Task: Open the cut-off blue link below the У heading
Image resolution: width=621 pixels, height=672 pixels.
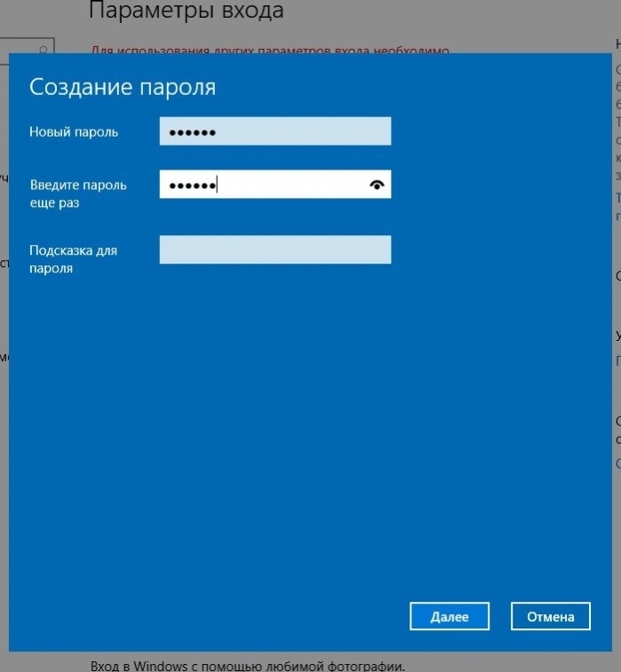Action: tap(618, 361)
